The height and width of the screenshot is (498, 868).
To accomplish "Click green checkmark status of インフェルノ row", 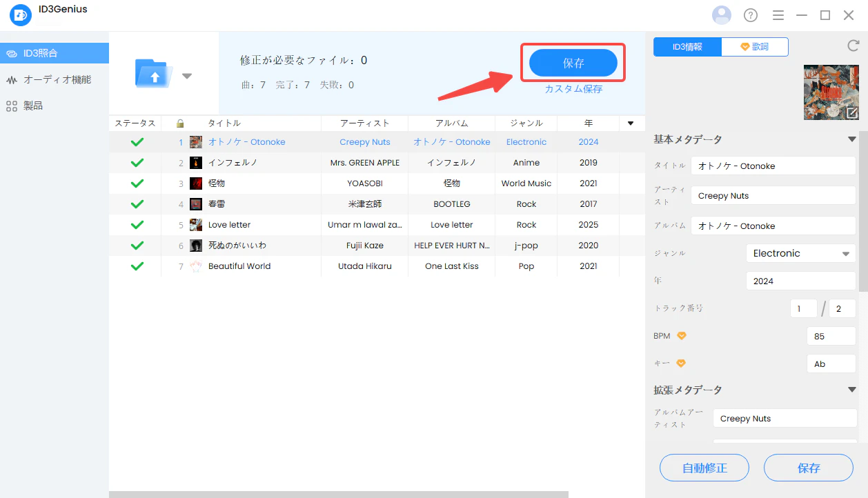I will pyautogui.click(x=137, y=163).
